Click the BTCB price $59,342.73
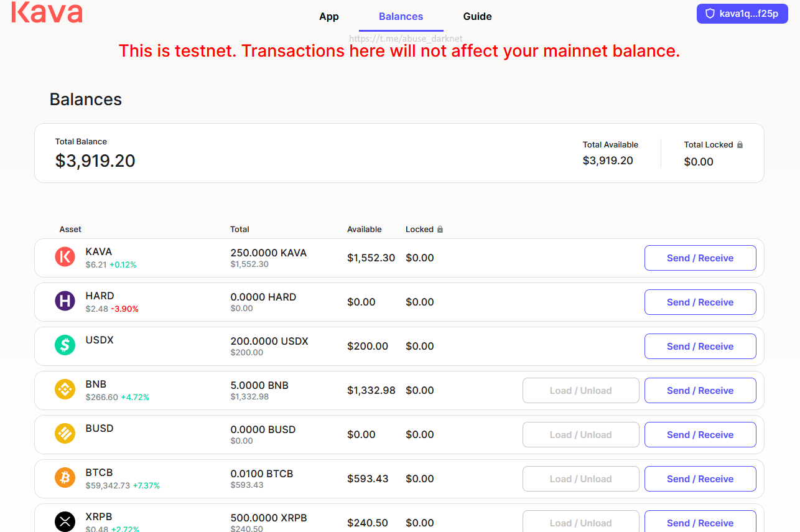The height and width of the screenshot is (532, 800). pyautogui.click(x=108, y=485)
